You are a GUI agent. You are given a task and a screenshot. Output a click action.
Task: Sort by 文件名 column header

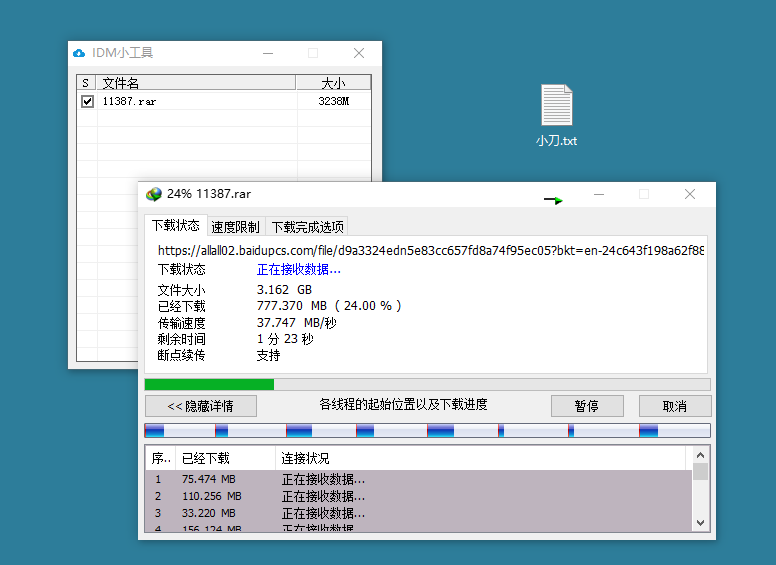tap(195, 83)
